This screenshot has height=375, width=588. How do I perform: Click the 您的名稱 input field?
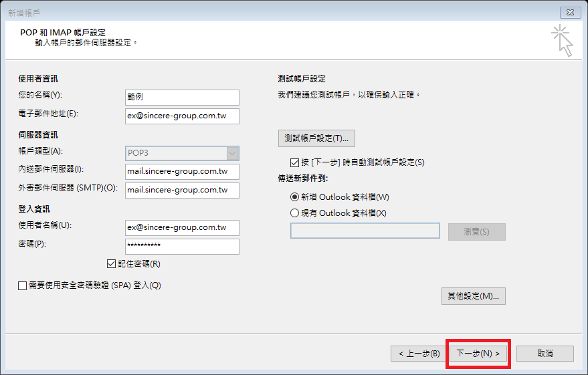[x=182, y=97]
